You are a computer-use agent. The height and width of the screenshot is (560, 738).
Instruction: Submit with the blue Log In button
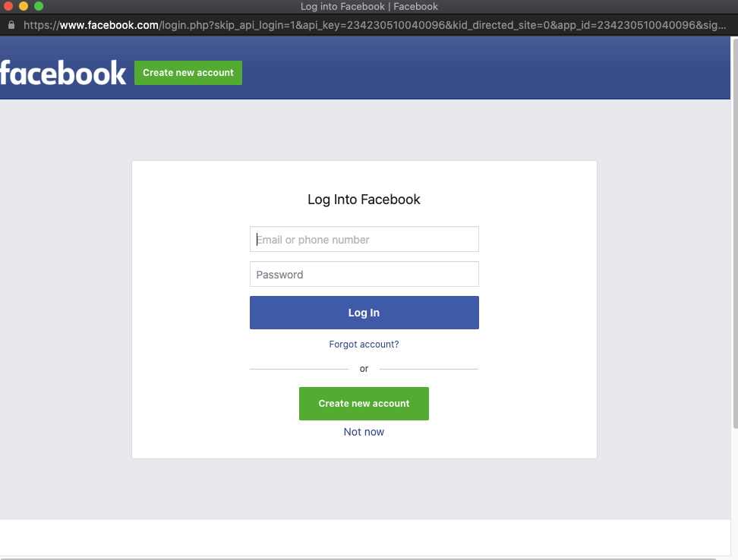364,313
